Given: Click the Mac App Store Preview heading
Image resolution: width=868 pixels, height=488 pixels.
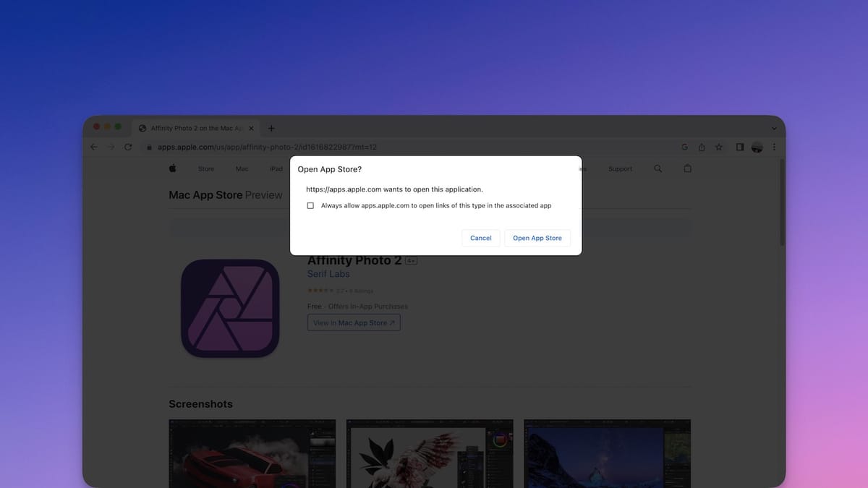Looking at the screenshot, I should click(x=226, y=195).
